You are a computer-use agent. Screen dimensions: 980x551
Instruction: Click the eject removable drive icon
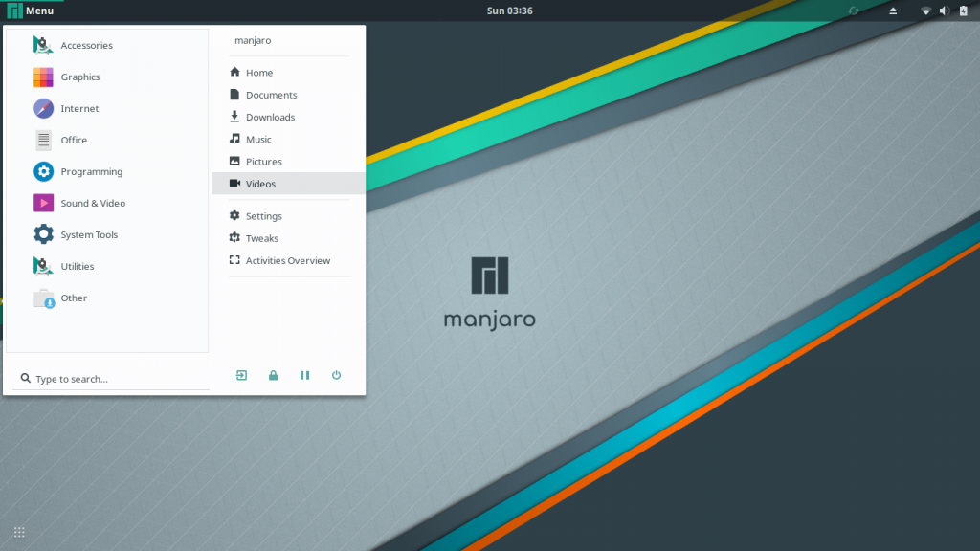893,11
